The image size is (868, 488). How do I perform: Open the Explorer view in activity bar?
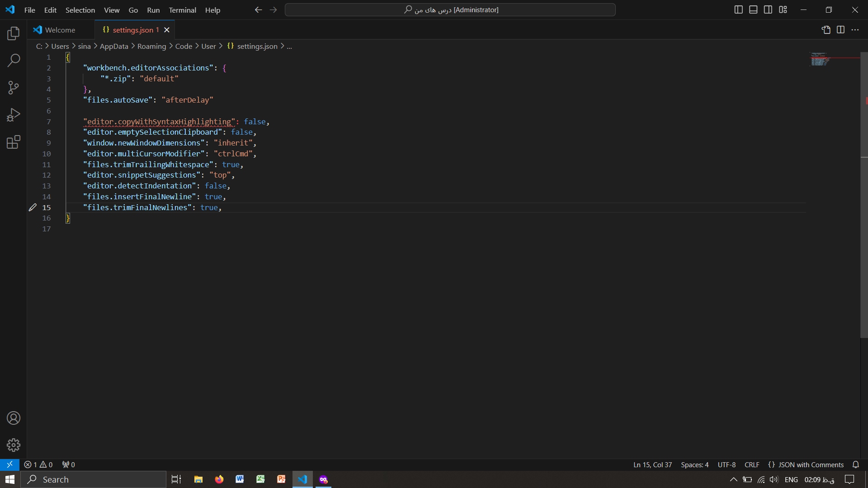coord(14,33)
